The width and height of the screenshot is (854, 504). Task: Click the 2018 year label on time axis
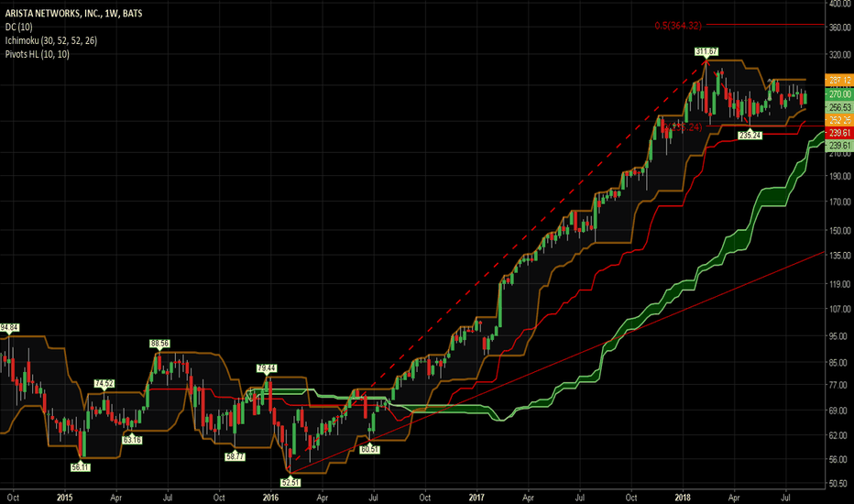pos(683,497)
